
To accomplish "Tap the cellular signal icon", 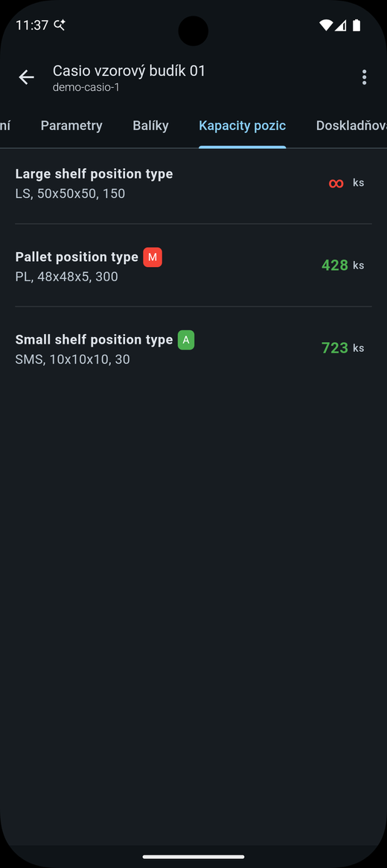I will coord(341,25).
